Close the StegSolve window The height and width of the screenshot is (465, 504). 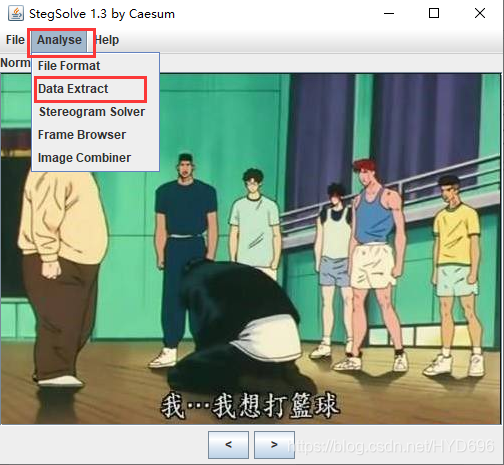[480, 13]
